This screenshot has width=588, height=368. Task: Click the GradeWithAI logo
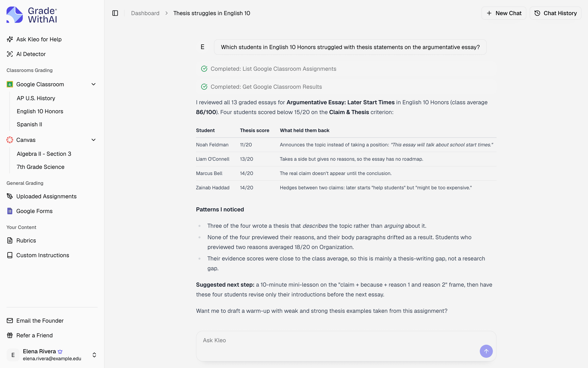click(x=32, y=15)
